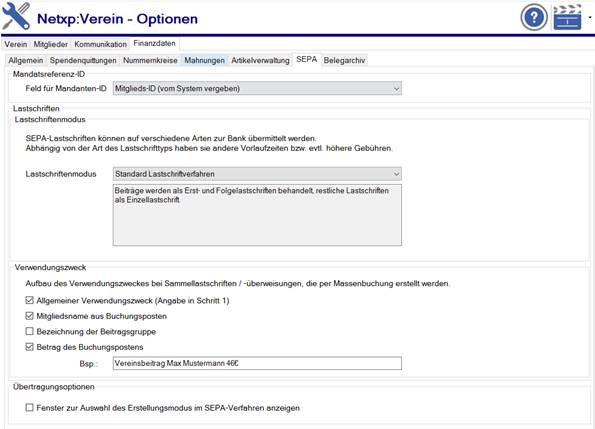Switch to the Belegarchiv subtab

click(x=344, y=61)
